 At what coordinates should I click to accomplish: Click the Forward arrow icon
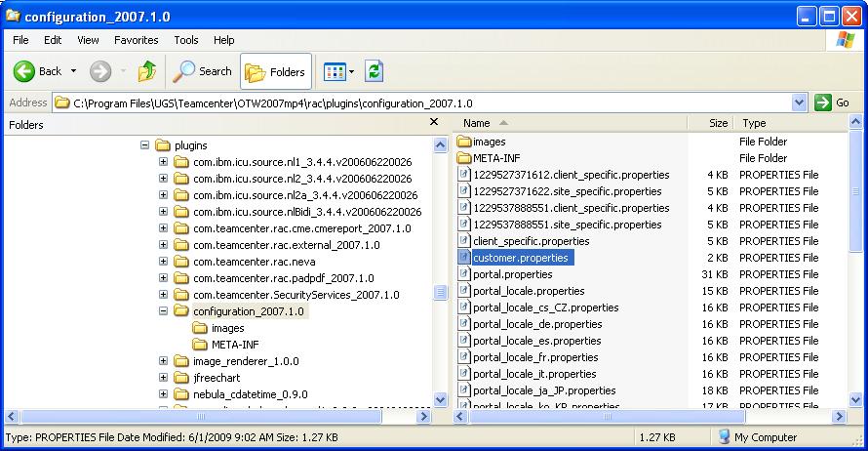click(x=100, y=71)
